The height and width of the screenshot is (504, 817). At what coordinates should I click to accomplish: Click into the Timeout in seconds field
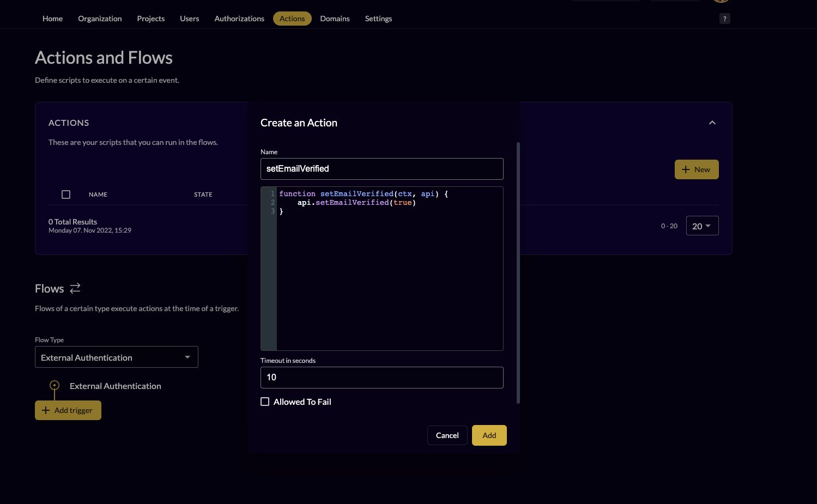[x=382, y=378]
